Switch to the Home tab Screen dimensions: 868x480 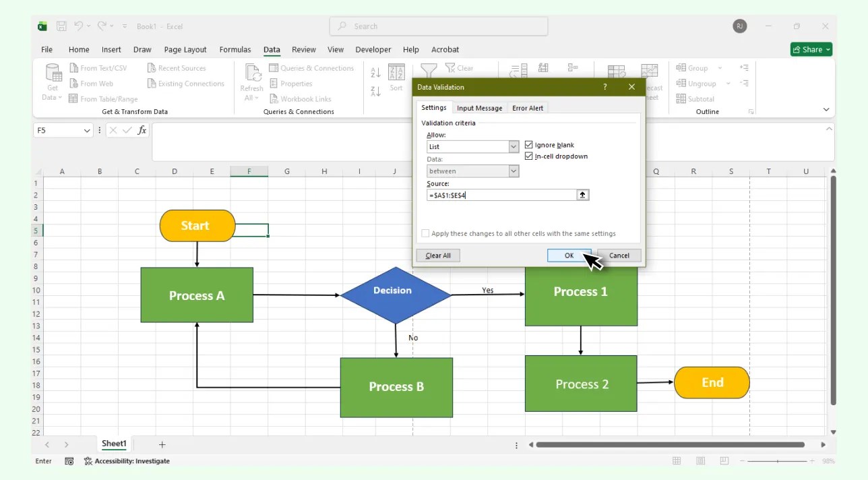(79, 49)
